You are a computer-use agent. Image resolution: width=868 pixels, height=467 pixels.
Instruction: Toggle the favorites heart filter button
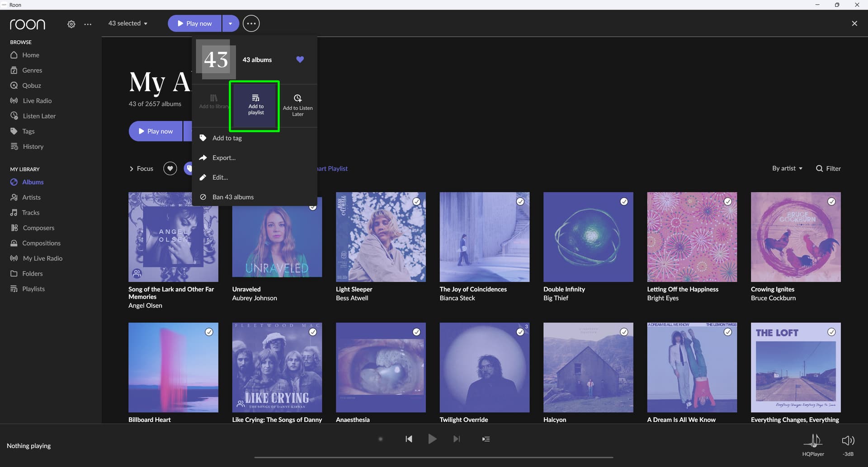point(170,168)
